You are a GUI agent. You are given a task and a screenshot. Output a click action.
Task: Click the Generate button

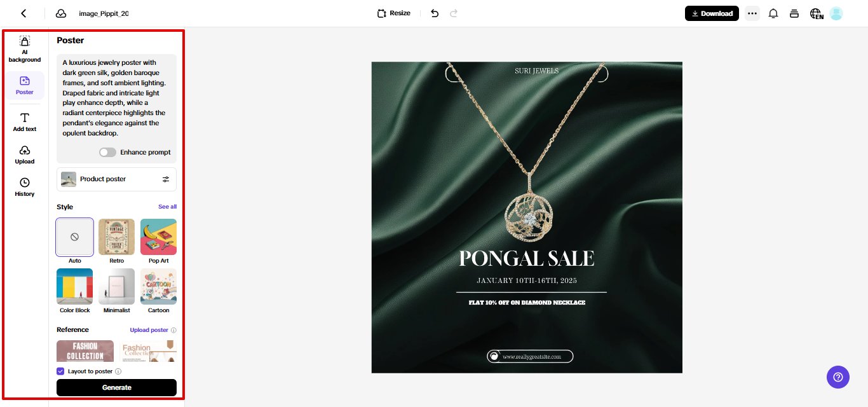pyautogui.click(x=117, y=387)
